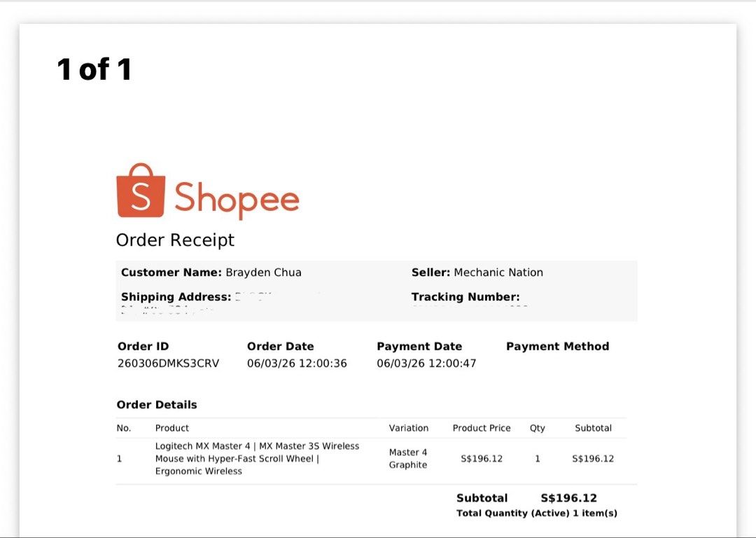
Task: Click the Payment Method label
Action: pyautogui.click(x=557, y=346)
